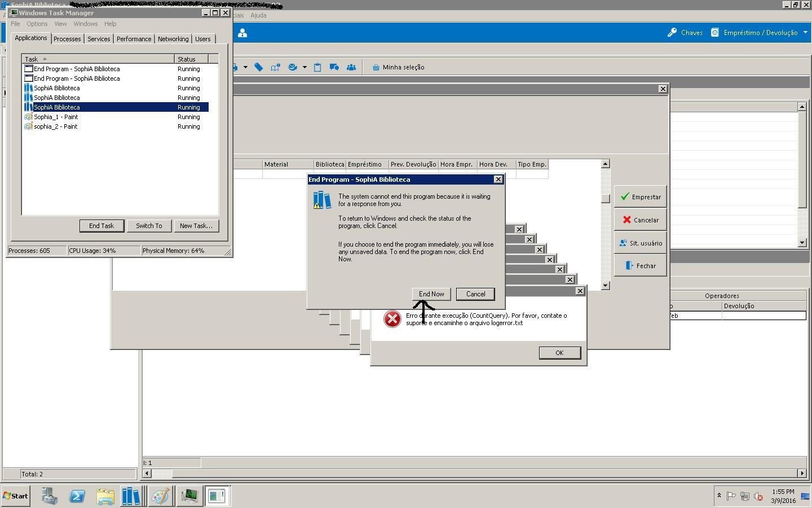This screenshot has width=812, height=508.
Task: Click the network tray icon
Action: (x=745, y=496)
